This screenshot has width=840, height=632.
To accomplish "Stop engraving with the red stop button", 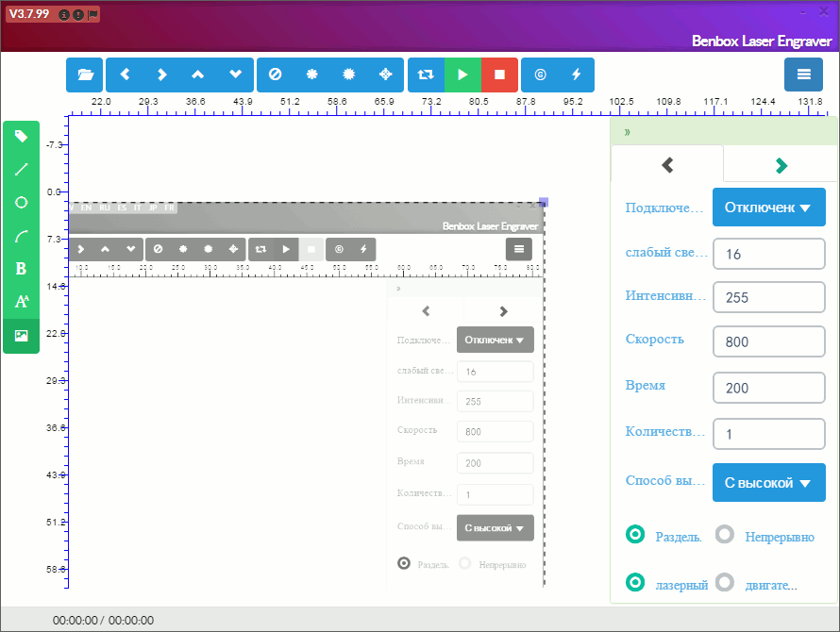I will (x=500, y=75).
